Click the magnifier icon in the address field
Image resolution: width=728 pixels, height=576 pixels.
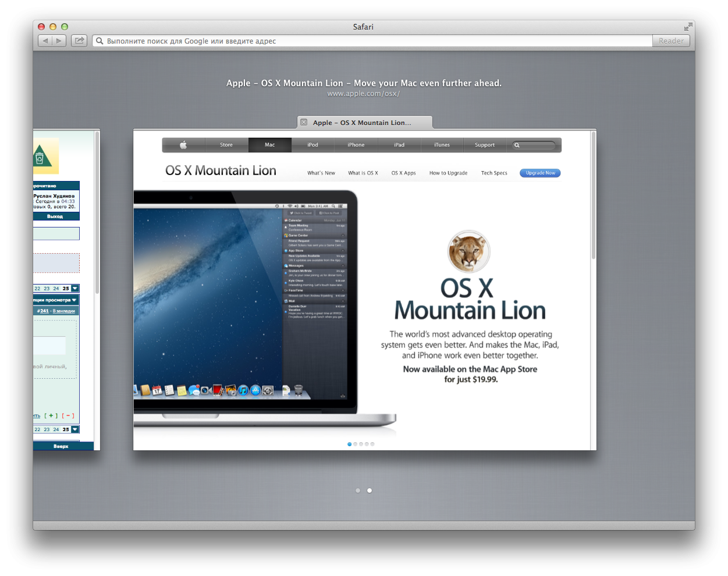pyautogui.click(x=100, y=41)
